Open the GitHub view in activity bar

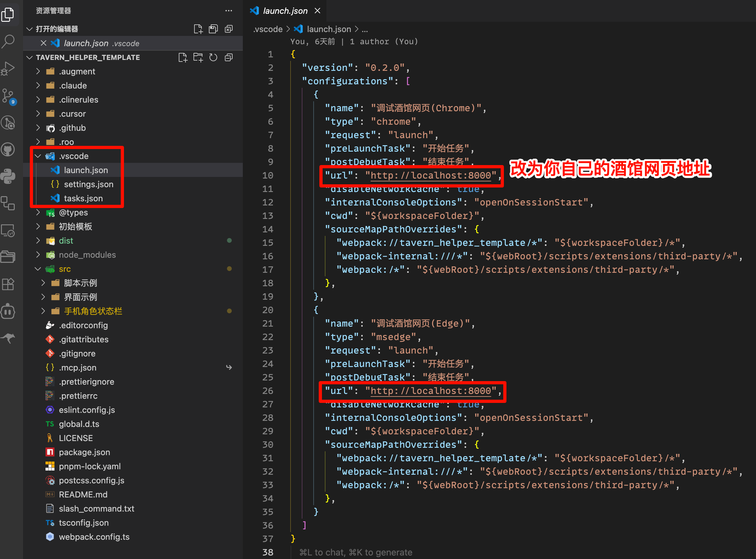point(8,149)
